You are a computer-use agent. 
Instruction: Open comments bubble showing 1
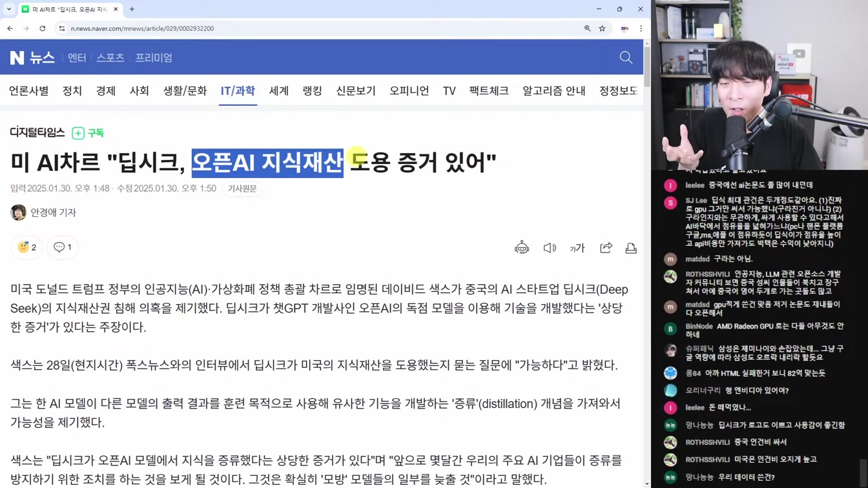pyautogui.click(x=63, y=247)
